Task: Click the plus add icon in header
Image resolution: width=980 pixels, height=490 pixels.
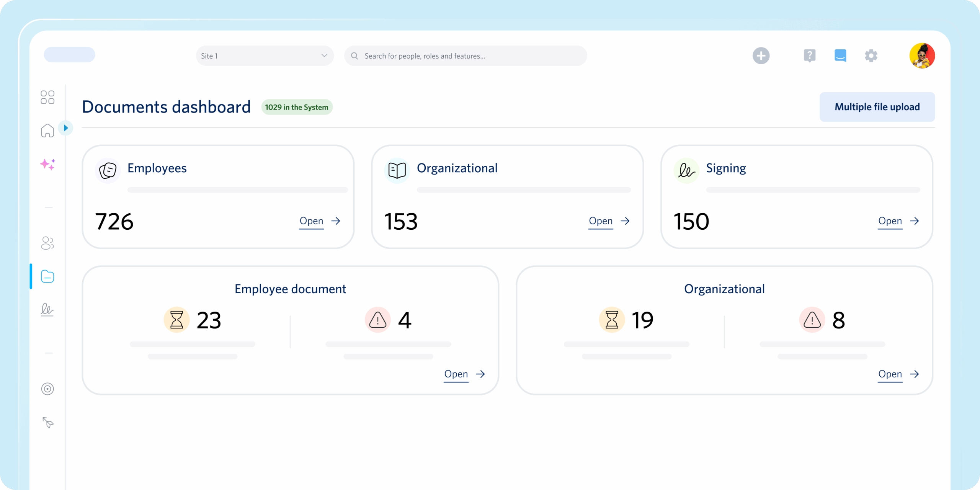Action: [x=761, y=56]
